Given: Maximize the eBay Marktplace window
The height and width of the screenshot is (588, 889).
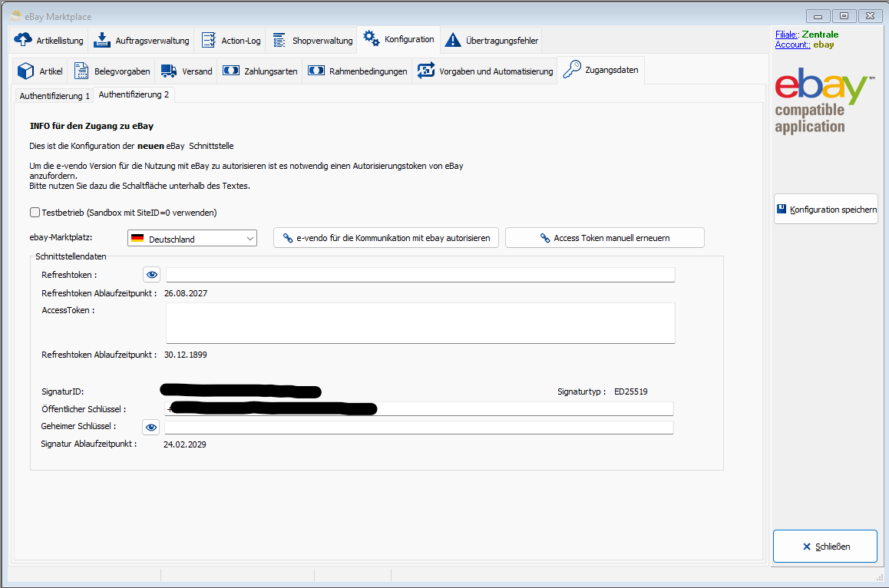Looking at the screenshot, I should coord(844,16).
